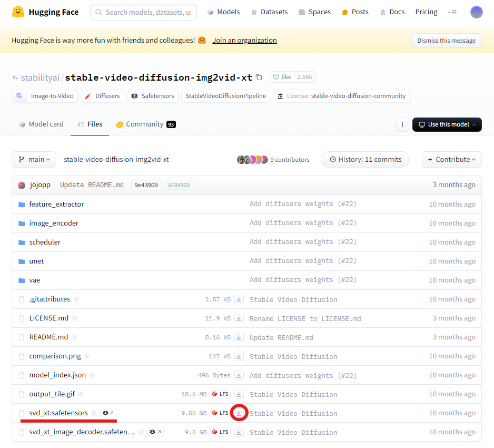
Task: Go to Docs in navigation
Action: click(x=392, y=12)
